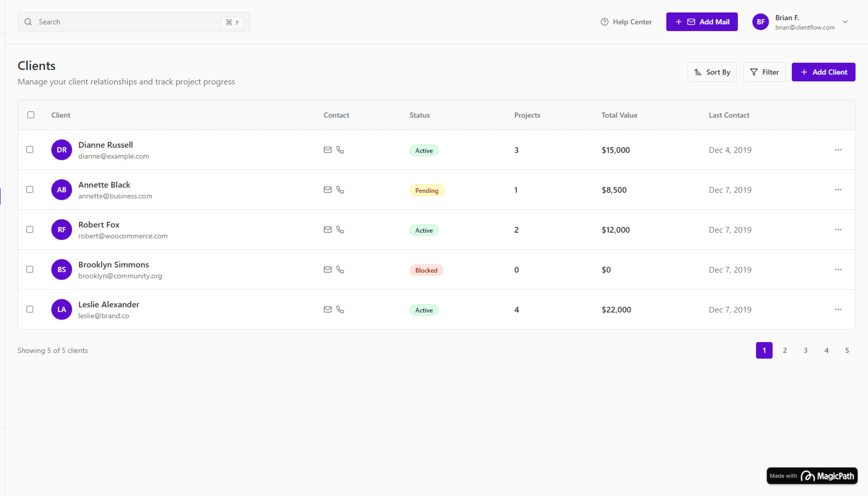868x496 pixels.
Task: Open the Sort By dropdown
Action: [x=712, y=72]
